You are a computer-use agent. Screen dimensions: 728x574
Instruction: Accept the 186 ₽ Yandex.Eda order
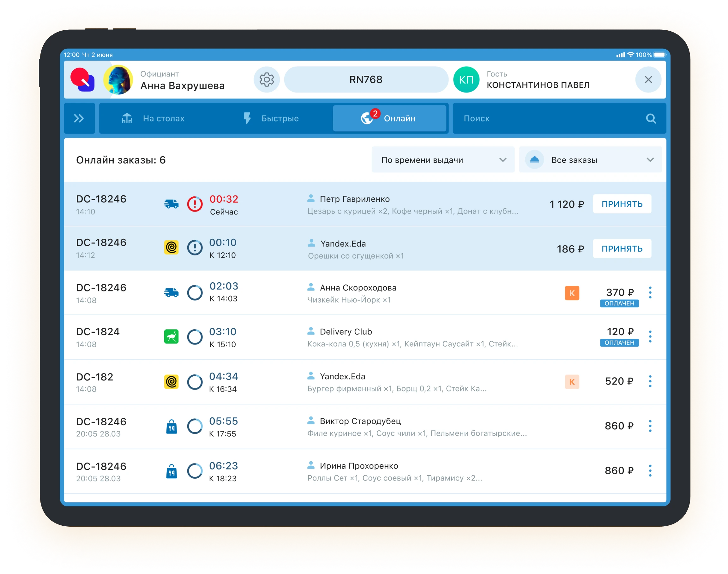click(x=622, y=249)
